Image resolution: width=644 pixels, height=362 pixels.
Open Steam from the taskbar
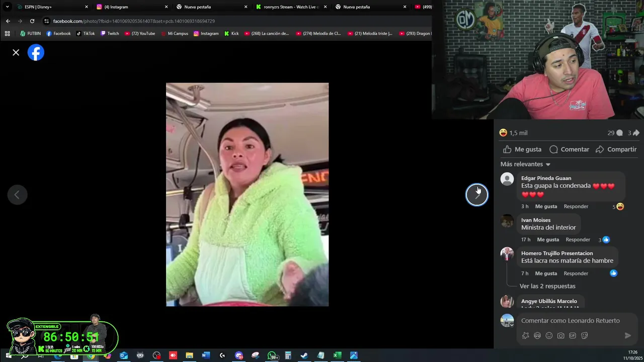pos(304,355)
